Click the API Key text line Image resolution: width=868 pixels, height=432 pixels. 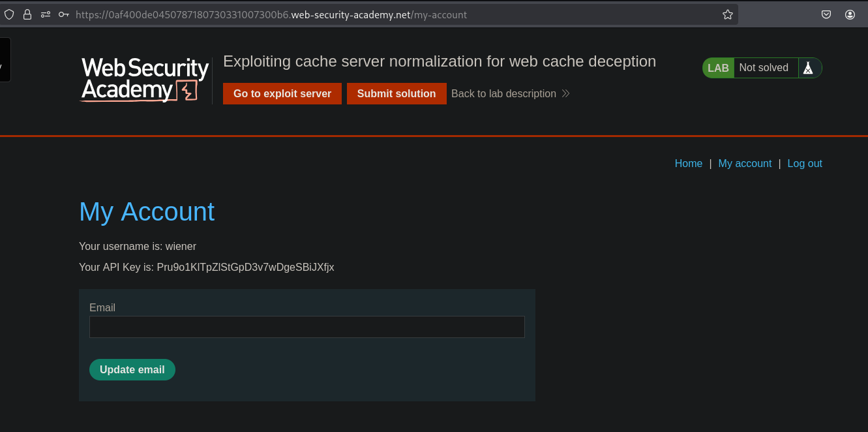click(206, 267)
